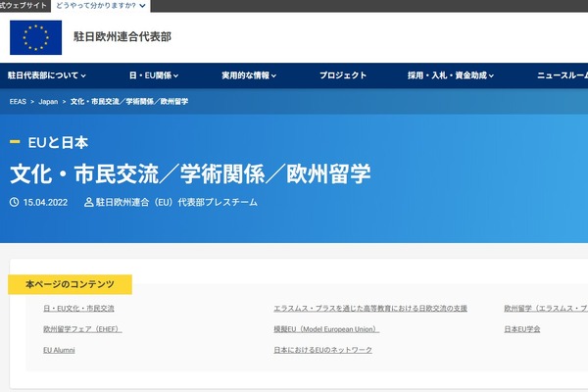The width and height of the screenshot is (588, 392).
Task: Expand the どうやって分かりますか? dropdown
Action: (x=101, y=6)
